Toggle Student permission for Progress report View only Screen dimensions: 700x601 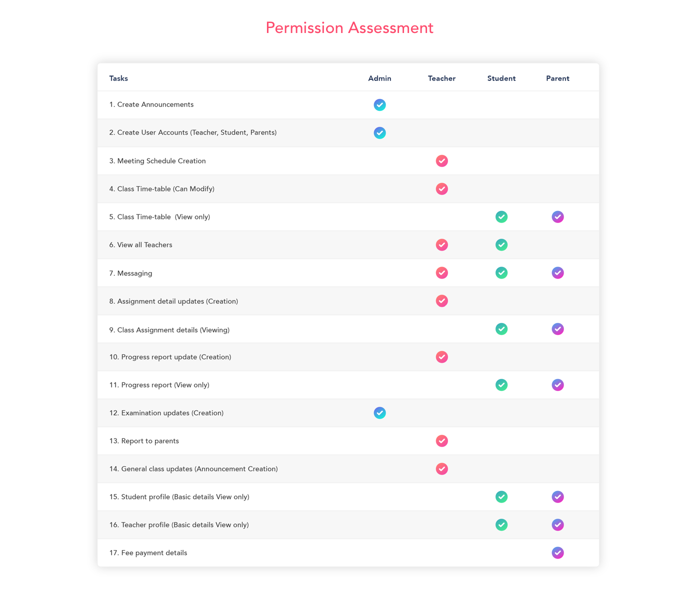pyautogui.click(x=501, y=385)
